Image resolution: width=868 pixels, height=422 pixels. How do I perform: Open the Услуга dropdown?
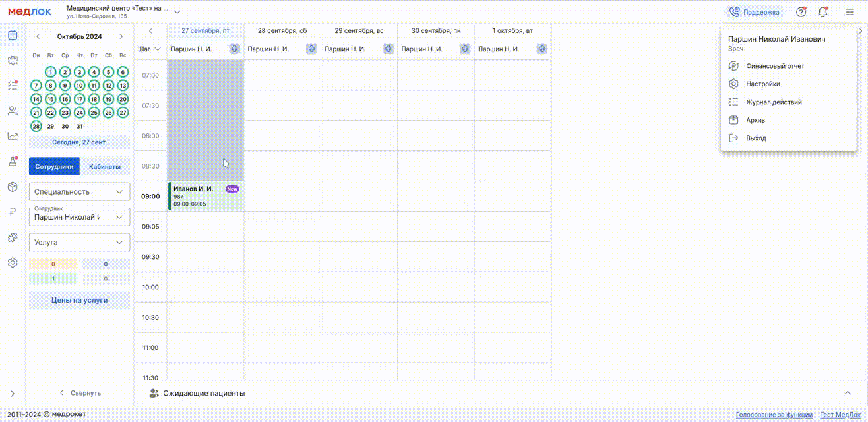[x=79, y=242]
